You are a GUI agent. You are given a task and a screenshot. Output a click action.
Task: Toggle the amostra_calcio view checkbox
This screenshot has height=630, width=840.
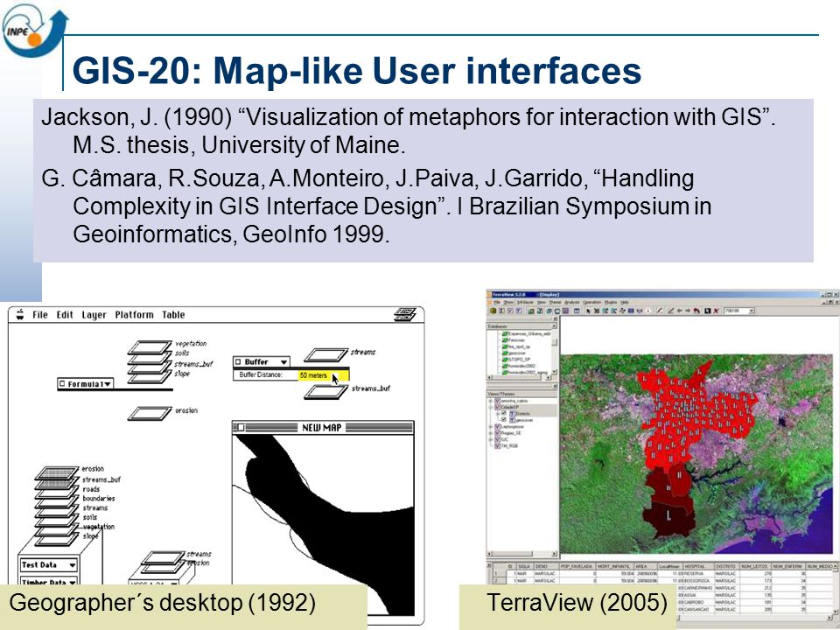[497, 401]
